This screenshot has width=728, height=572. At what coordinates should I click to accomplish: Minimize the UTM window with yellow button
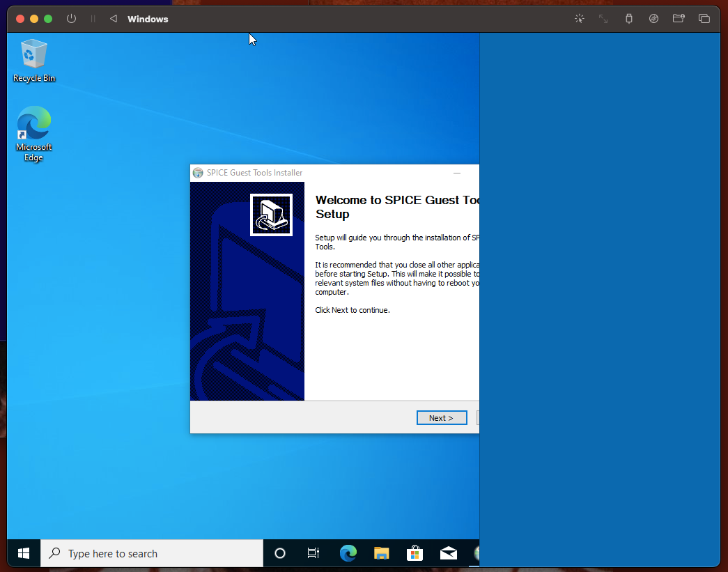(x=34, y=19)
